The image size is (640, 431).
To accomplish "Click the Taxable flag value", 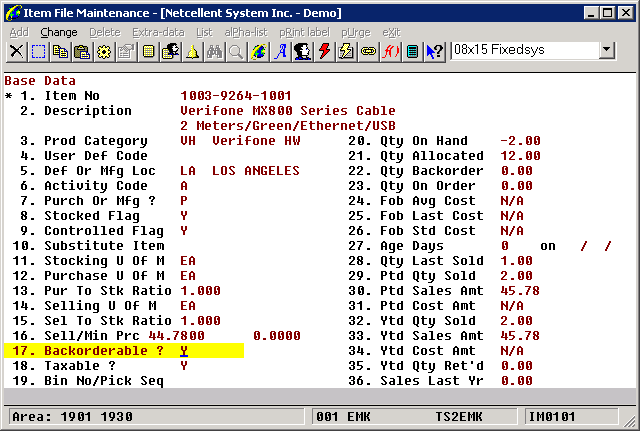I will pos(184,366).
